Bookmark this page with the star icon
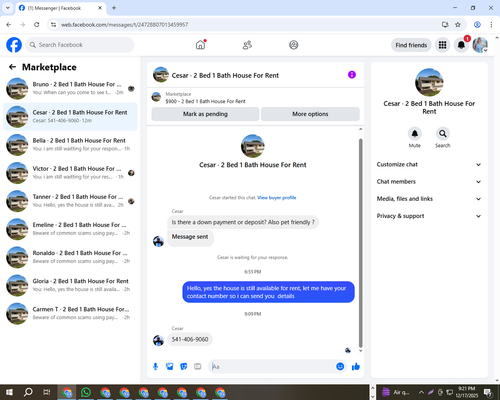 [458, 25]
